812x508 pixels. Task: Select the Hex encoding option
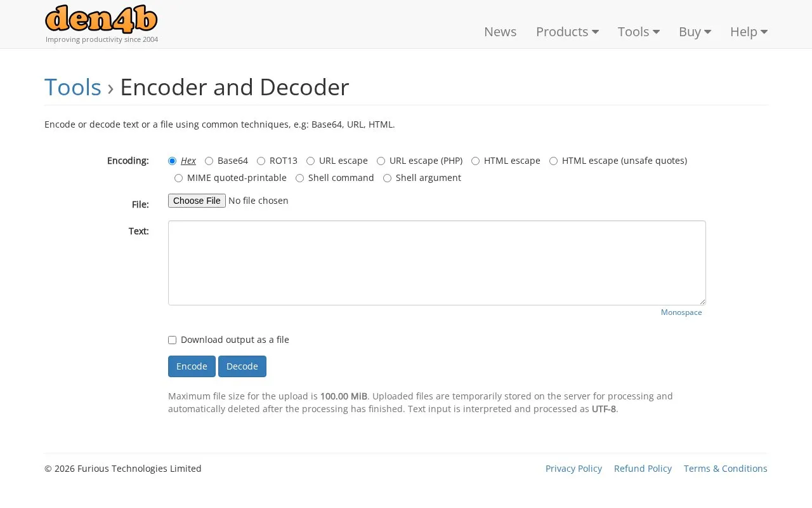(172, 161)
